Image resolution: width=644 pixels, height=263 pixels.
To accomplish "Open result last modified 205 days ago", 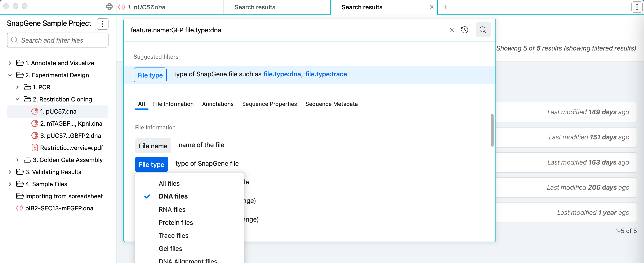I will 566,188.
